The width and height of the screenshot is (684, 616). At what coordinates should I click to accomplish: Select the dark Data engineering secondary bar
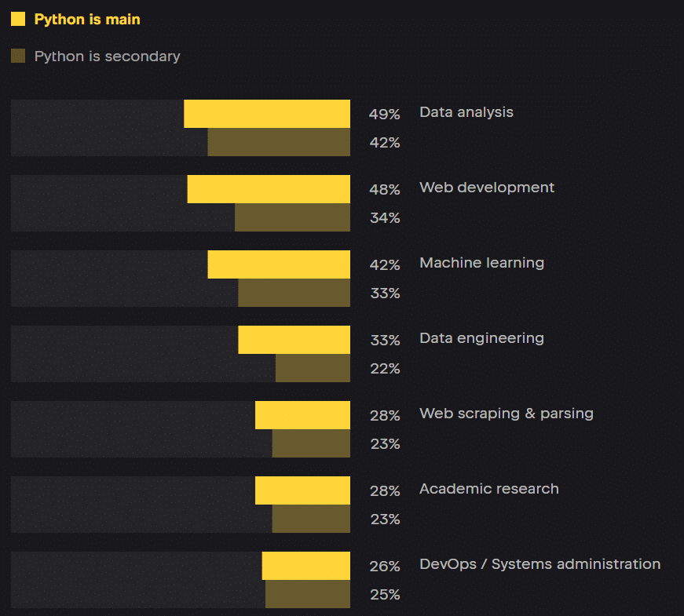tap(313, 368)
